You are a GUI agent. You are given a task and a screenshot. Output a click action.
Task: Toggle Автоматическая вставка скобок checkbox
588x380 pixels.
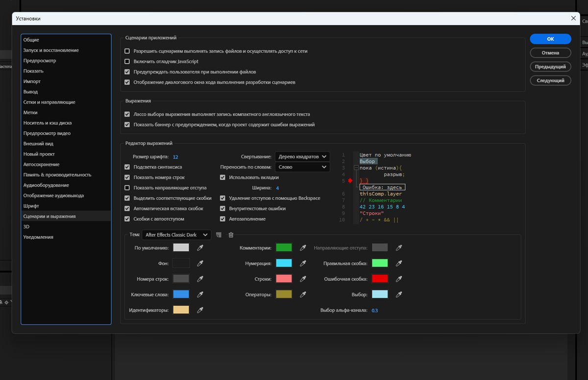click(127, 208)
